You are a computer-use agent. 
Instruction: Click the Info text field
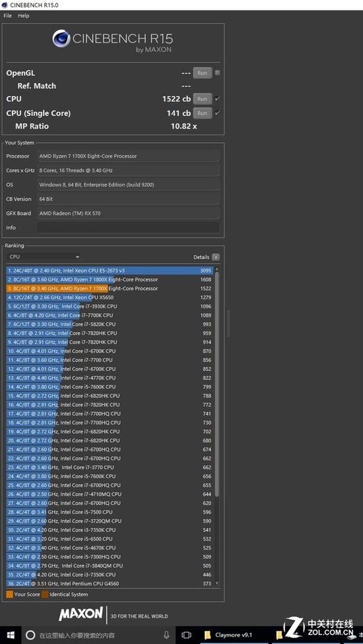[128, 227]
